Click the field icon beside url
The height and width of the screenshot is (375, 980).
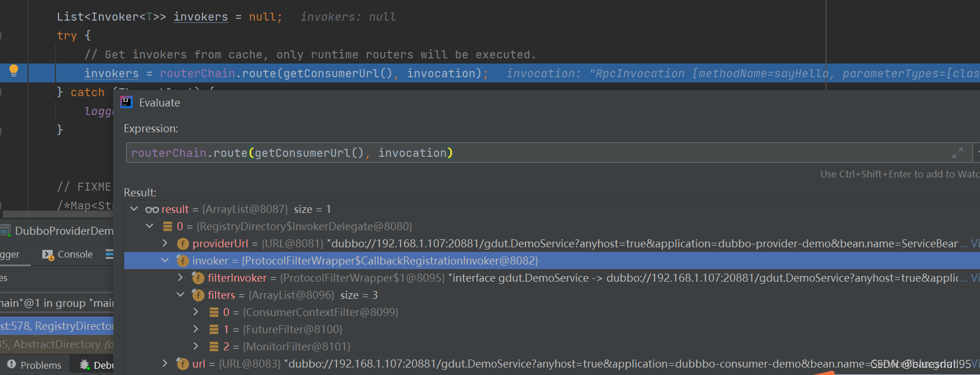coord(183,364)
